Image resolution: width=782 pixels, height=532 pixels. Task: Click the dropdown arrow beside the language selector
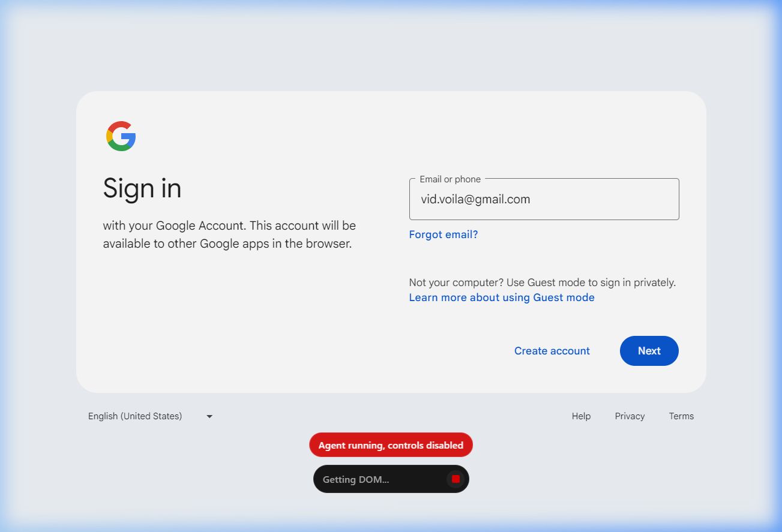(x=209, y=416)
